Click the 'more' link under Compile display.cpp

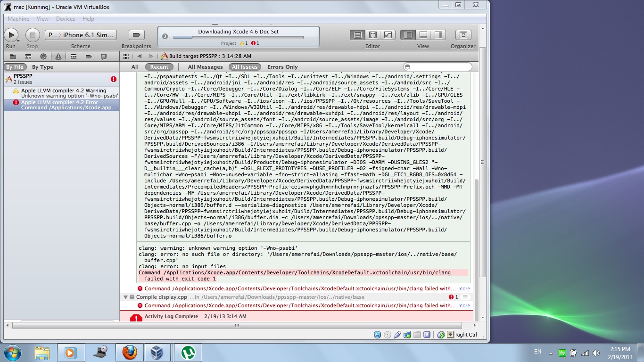pyautogui.click(x=464, y=306)
